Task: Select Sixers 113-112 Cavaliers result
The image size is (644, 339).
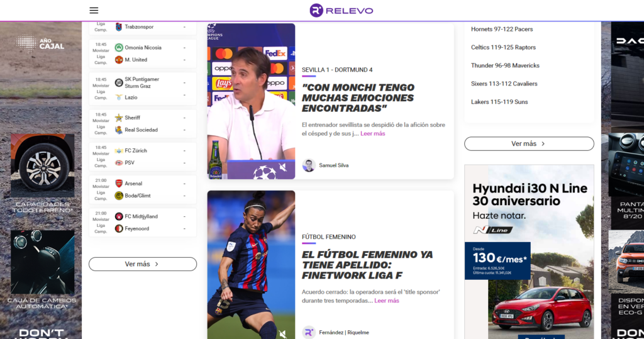Action: 504,84
